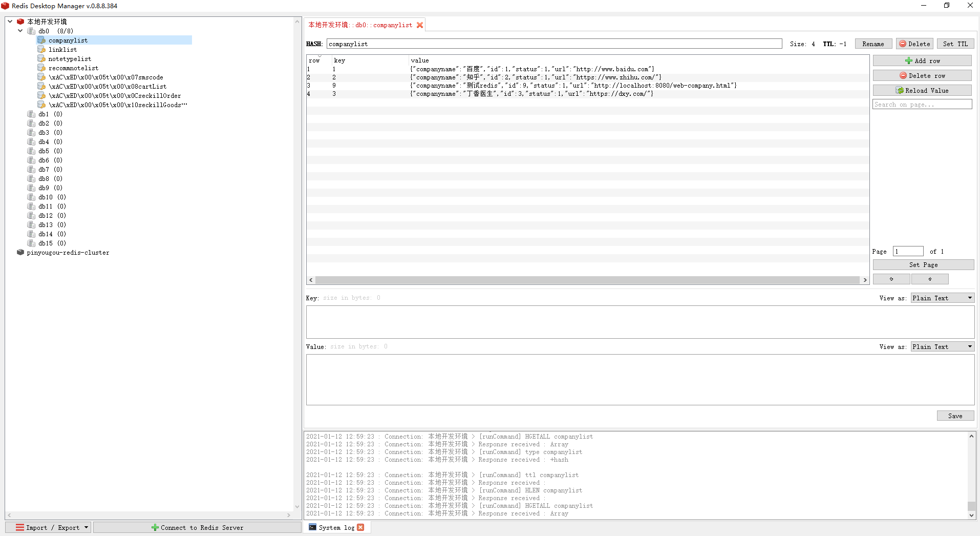Close the System log tab
Screen dimensions: 980x536
click(360, 527)
